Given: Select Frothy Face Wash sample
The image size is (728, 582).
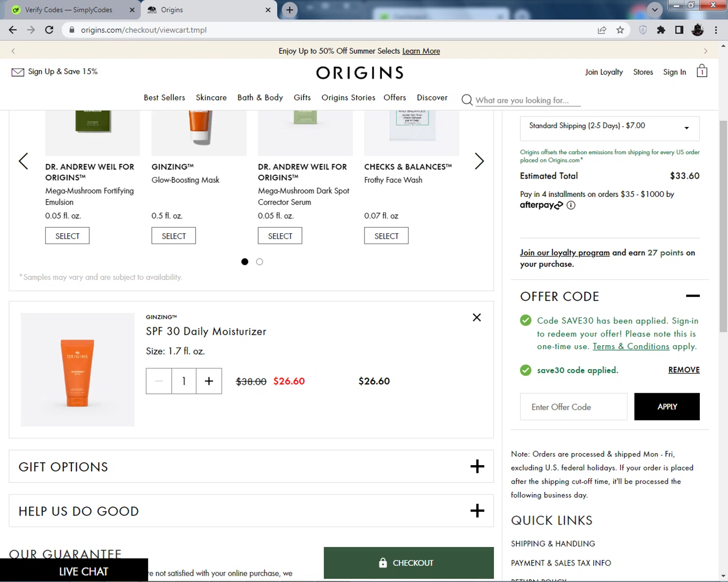Looking at the screenshot, I should click(386, 236).
